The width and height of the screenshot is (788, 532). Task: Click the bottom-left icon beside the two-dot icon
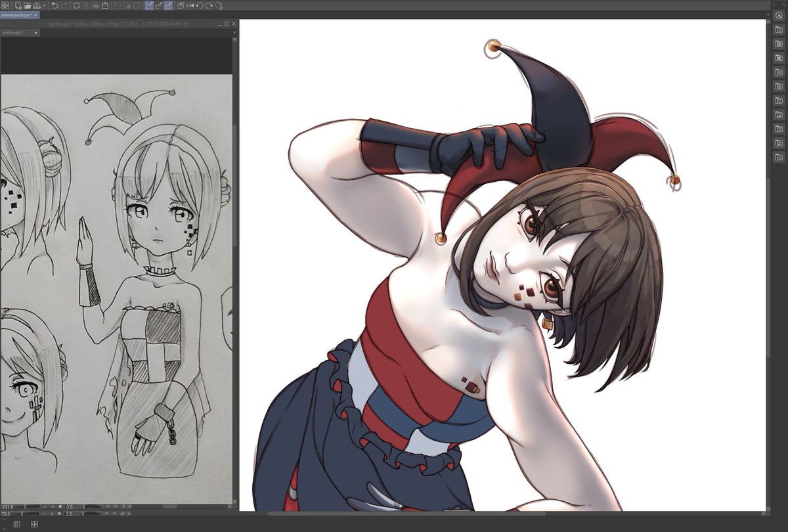click(35, 524)
